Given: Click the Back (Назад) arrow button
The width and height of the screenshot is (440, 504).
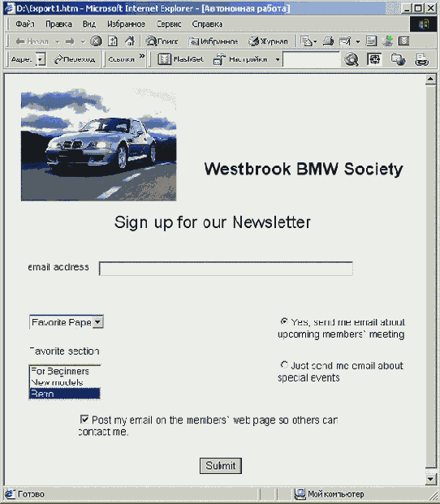Looking at the screenshot, I should pyautogui.click(x=32, y=41).
